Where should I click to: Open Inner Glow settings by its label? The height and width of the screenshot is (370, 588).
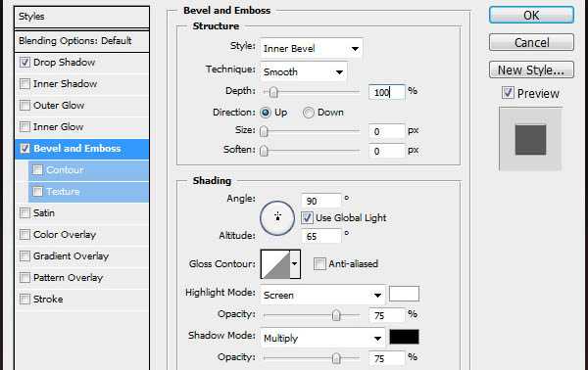point(59,127)
